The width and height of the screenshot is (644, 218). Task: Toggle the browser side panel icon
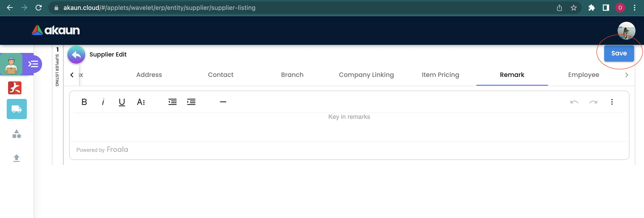606,8
